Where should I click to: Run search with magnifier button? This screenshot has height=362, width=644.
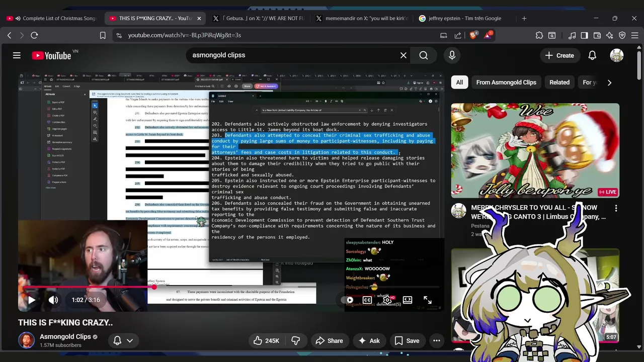pyautogui.click(x=424, y=55)
